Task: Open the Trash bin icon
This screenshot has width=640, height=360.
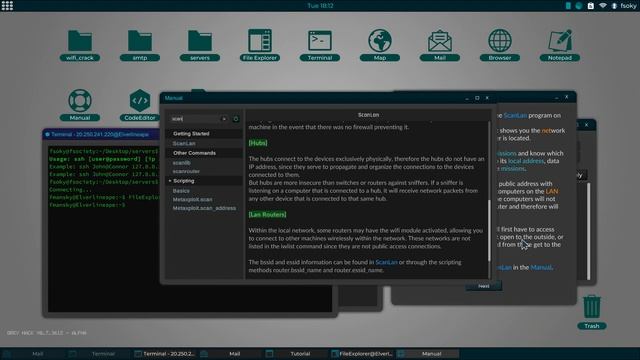Action: point(591,312)
